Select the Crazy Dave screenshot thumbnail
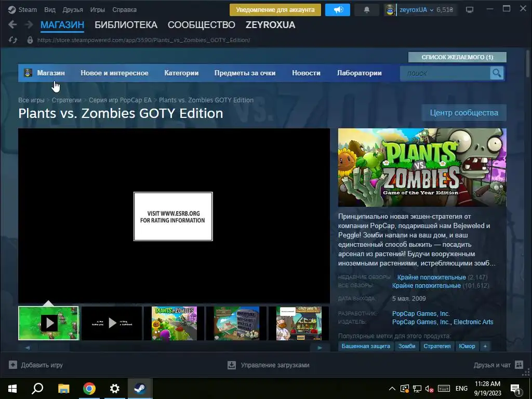Viewport: 532px width, 399px height. 299,323
